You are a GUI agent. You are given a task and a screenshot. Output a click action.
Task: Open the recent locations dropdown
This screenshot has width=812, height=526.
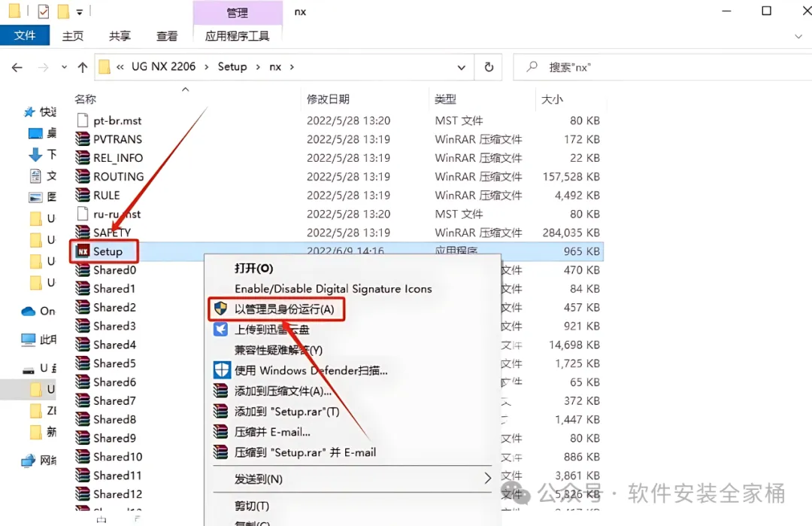[64, 68]
